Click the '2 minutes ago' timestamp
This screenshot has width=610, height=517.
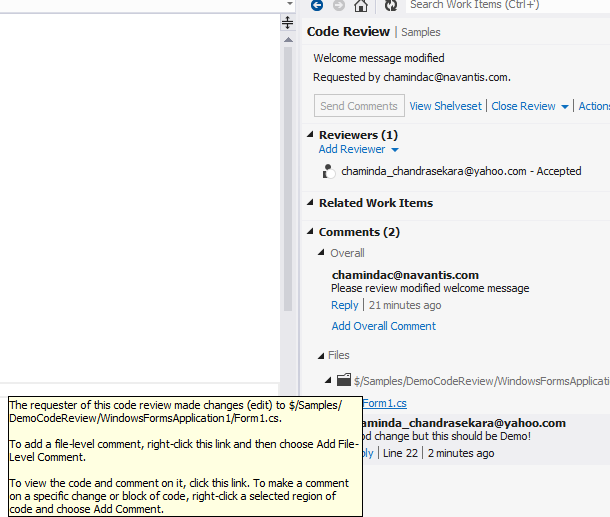point(461,453)
